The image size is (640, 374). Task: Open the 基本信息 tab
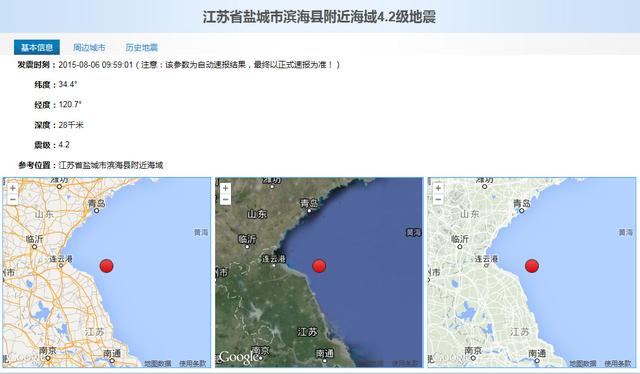37,47
